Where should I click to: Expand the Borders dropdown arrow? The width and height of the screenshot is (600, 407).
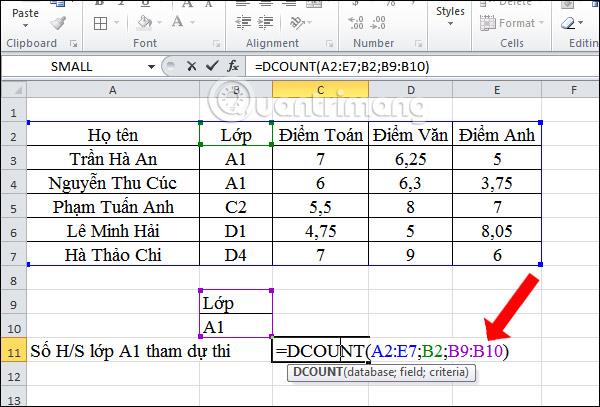[x=117, y=23]
